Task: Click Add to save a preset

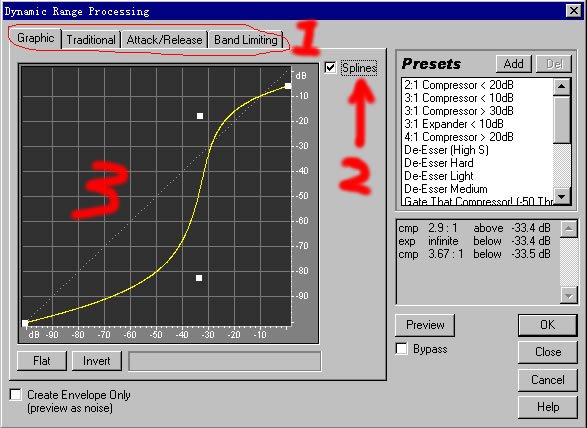Action: click(x=514, y=64)
